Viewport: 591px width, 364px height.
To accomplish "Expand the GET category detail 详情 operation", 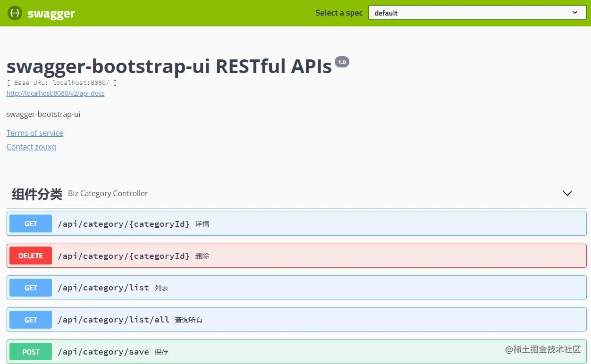I will (x=296, y=224).
